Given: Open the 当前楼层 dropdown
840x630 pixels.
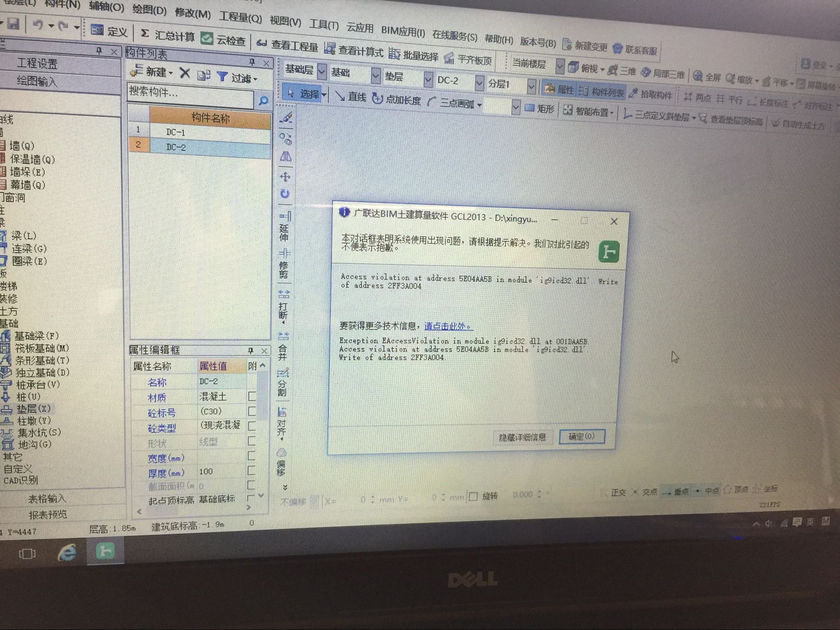Looking at the screenshot, I should coord(560,66).
